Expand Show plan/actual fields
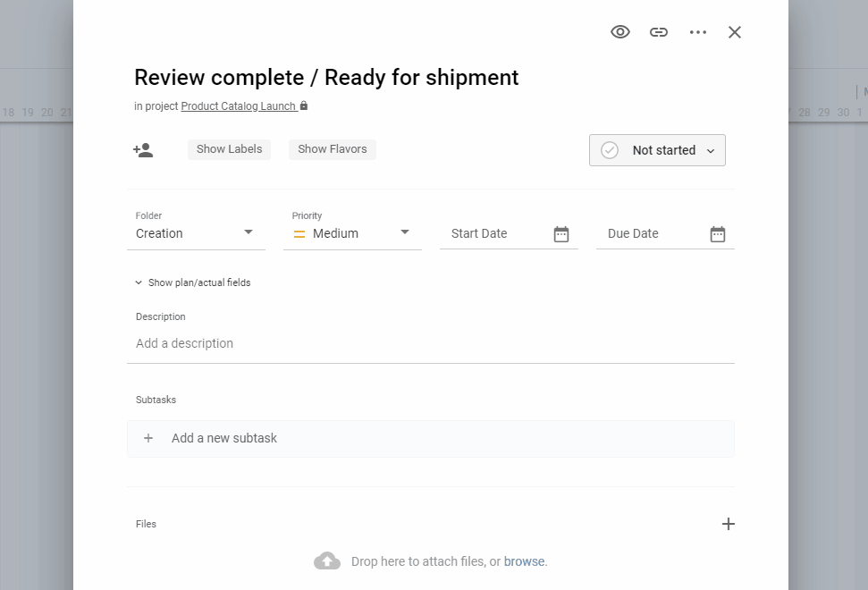The height and width of the screenshot is (590, 868). [193, 282]
